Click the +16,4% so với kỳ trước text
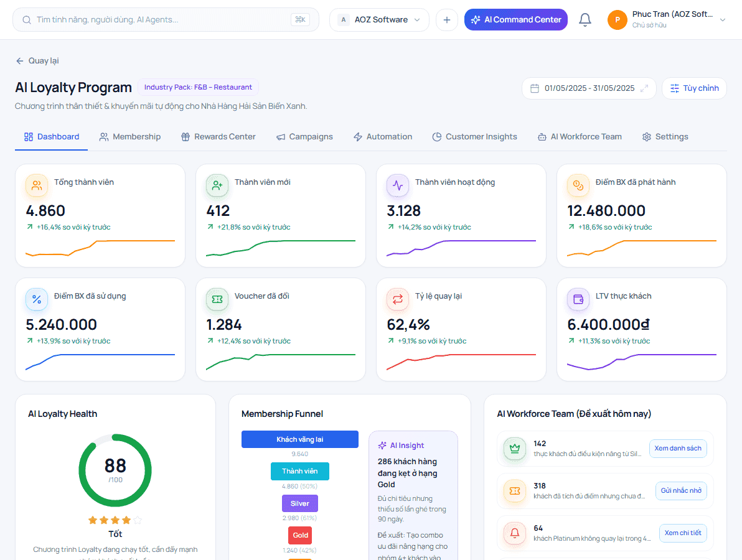 click(73, 228)
